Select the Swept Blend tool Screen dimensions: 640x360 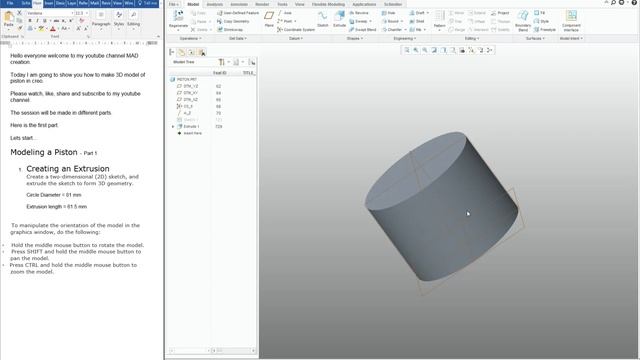tap(362, 30)
